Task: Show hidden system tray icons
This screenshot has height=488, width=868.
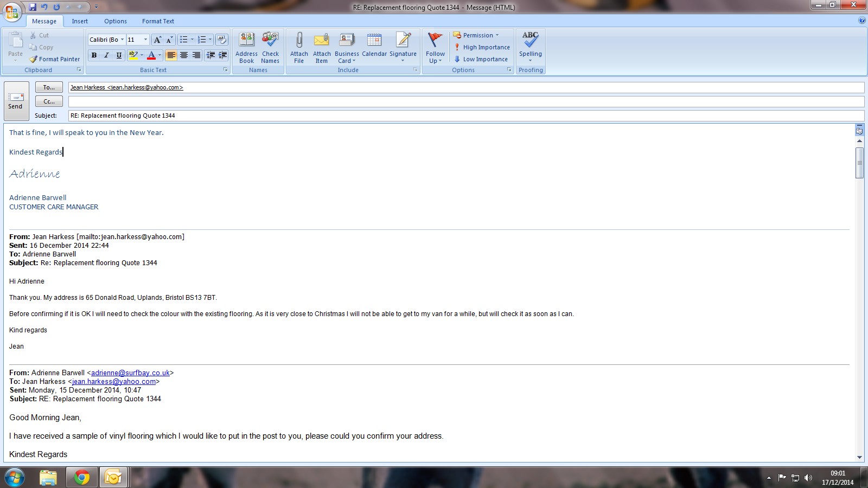Action: (769, 478)
